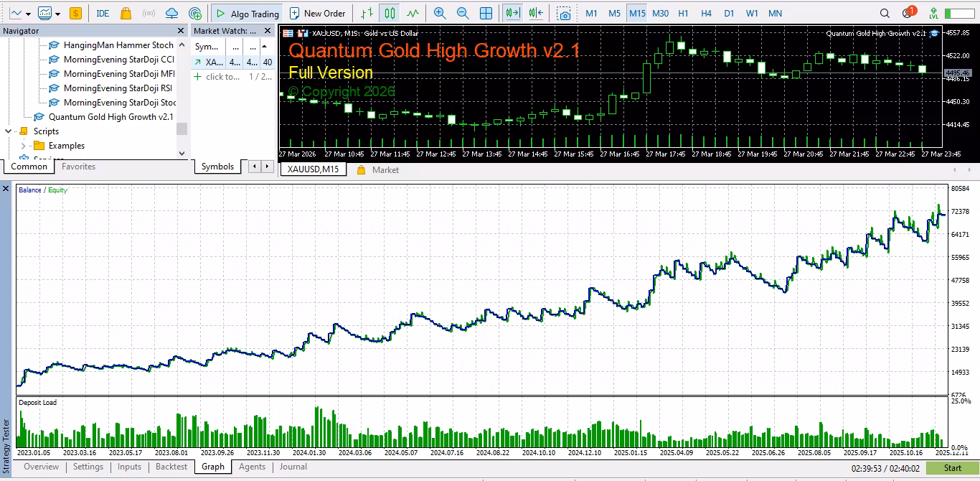The width and height of the screenshot is (980, 481).
Task: Open the chart type line icon
Action: point(16,13)
